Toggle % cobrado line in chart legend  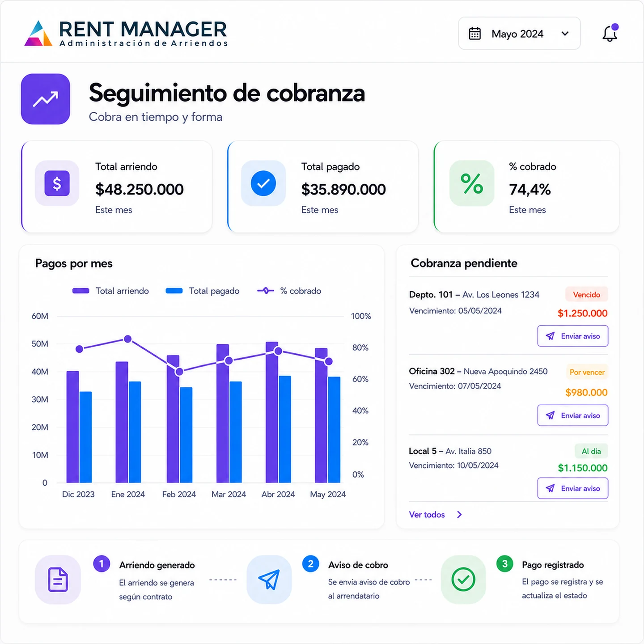click(x=289, y=291)
